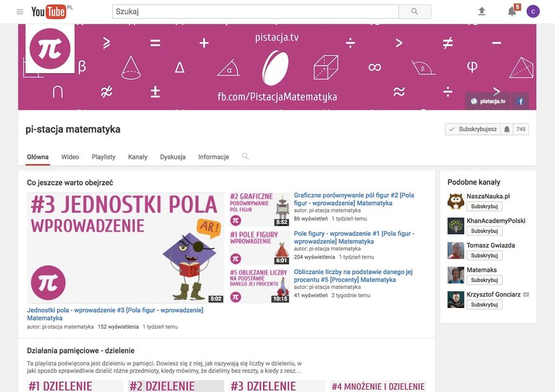555x392 pixels.
Task: Click NaszaNauka.pl owl avatar
Action: [455, 202]
